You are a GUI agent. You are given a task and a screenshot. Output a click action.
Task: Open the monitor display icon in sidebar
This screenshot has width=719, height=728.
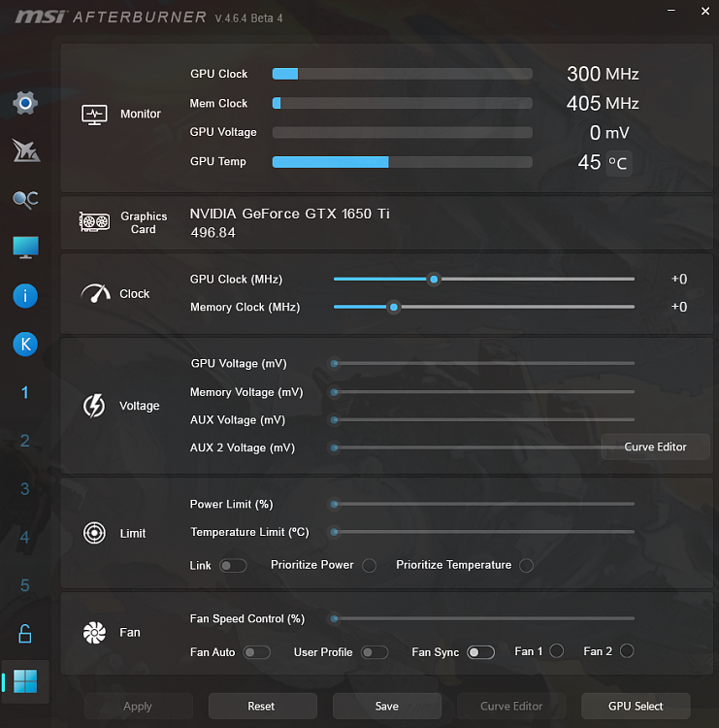coord(25,248)
